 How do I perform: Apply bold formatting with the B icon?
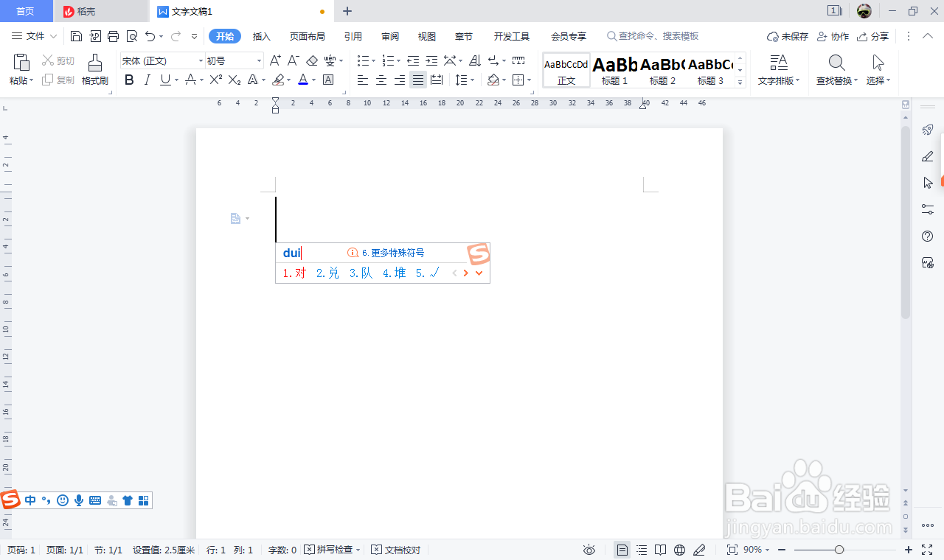(x=129, y=80)
